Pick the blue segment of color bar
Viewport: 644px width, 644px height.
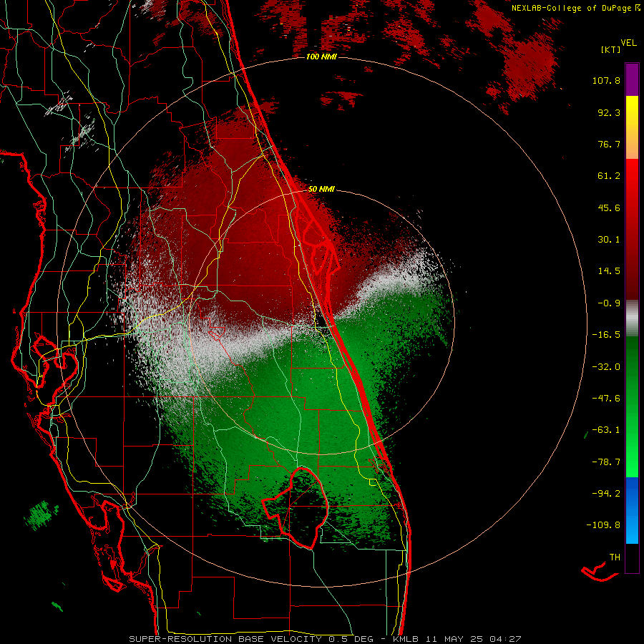click(x=632, y=510)
